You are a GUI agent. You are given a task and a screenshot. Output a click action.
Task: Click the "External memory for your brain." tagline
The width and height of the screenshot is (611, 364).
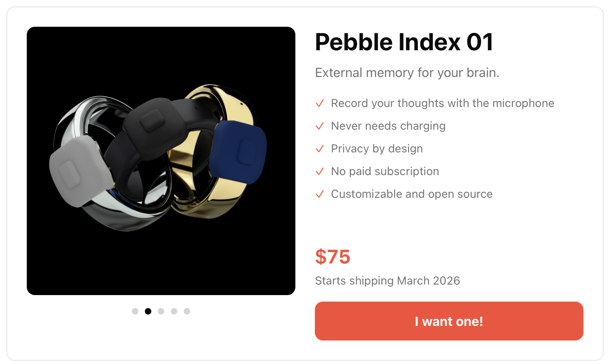(407, 73)
